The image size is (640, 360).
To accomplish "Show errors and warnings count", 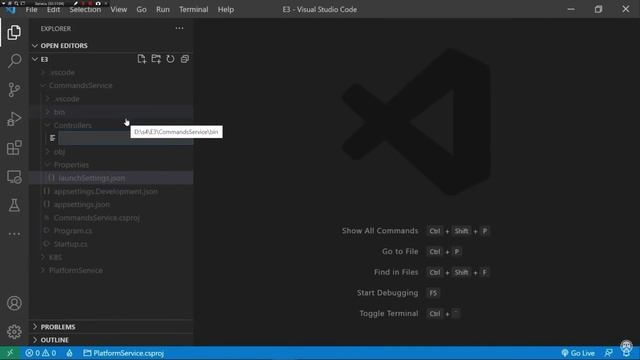I will (41, 353).
